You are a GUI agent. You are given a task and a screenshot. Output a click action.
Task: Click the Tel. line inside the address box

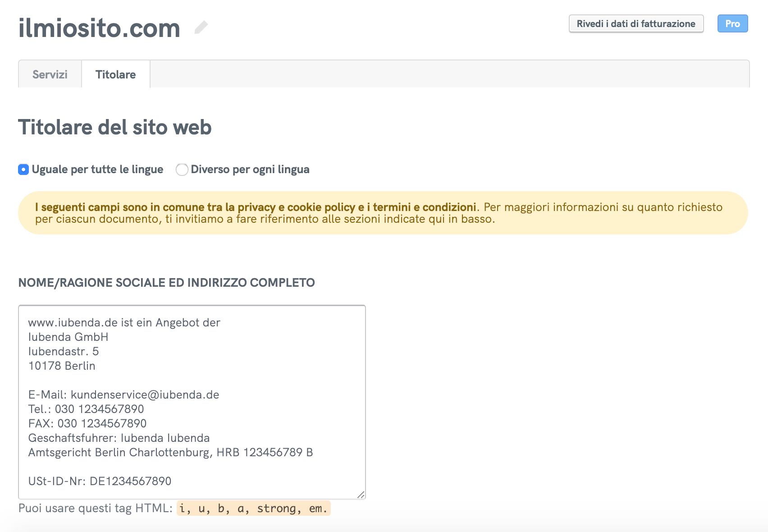point(86,409)
